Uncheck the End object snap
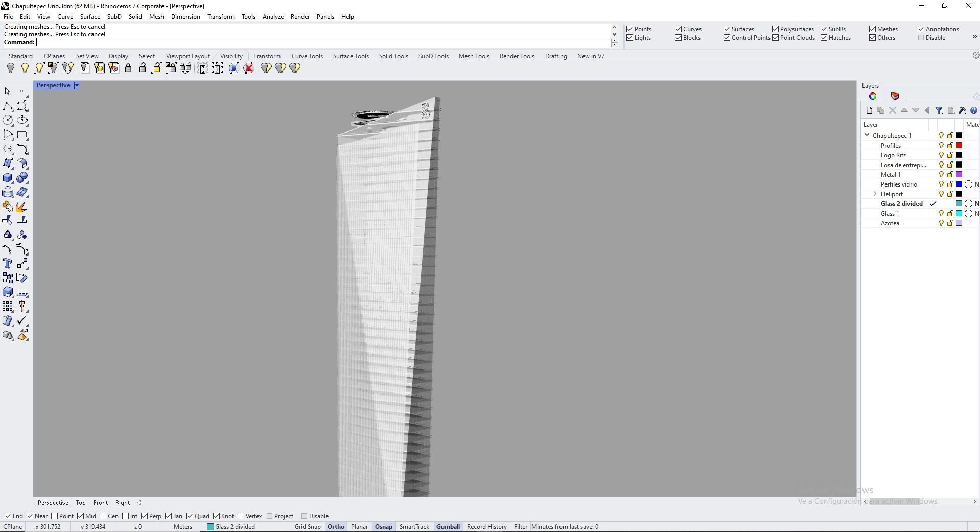The image size is (980, 532). point(8,516)
